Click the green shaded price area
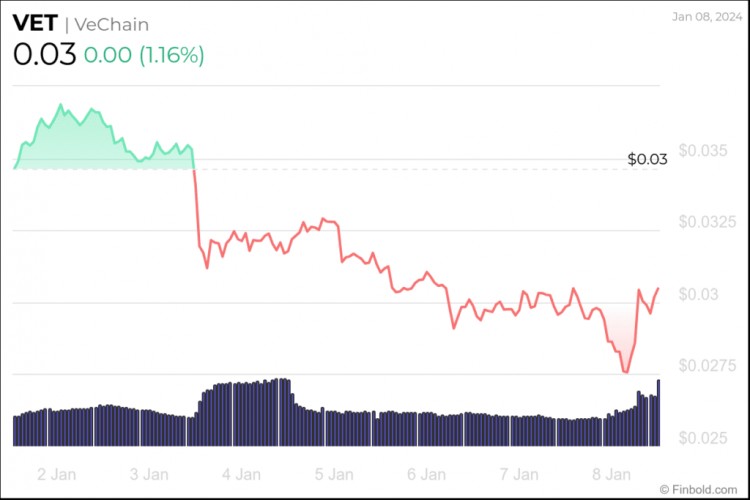Viewport: 750px width, 500px height. tap(80, 140)
